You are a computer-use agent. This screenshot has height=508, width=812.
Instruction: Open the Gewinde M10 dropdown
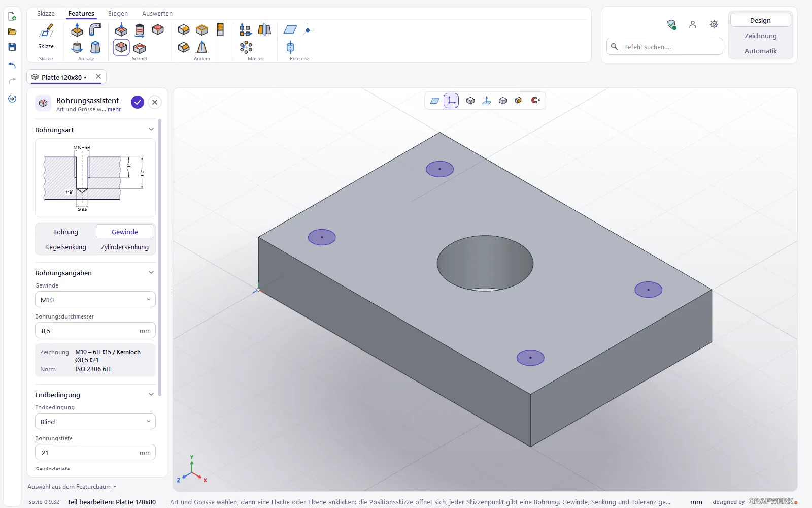95,300
